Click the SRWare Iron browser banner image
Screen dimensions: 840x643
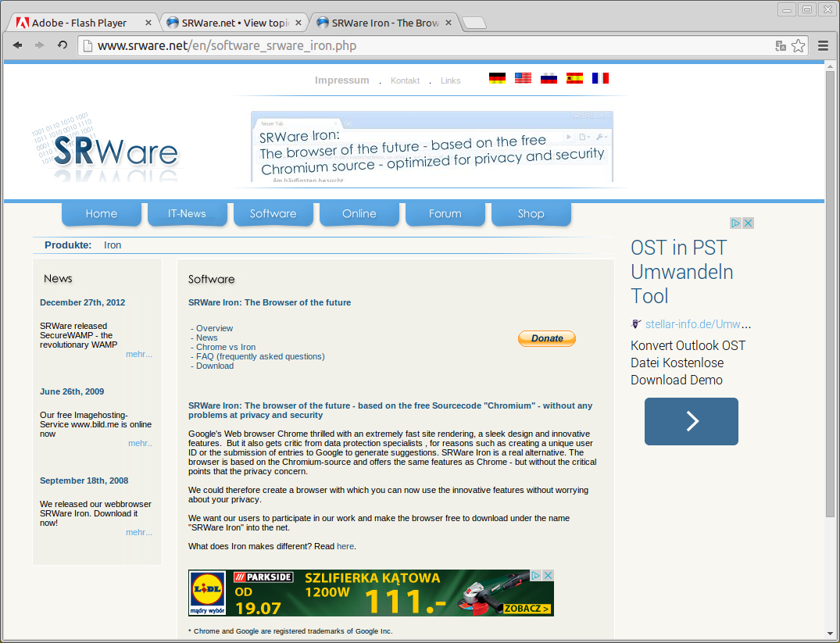[x=432, y=146]
